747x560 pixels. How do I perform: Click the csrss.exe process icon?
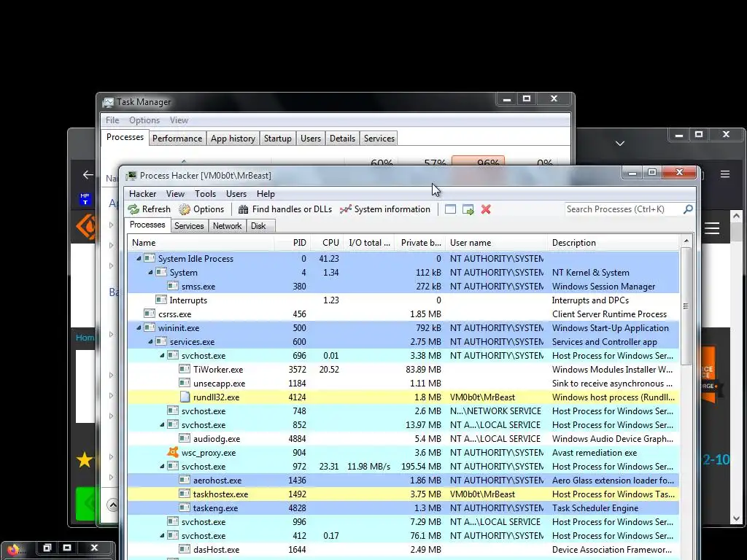150,314
